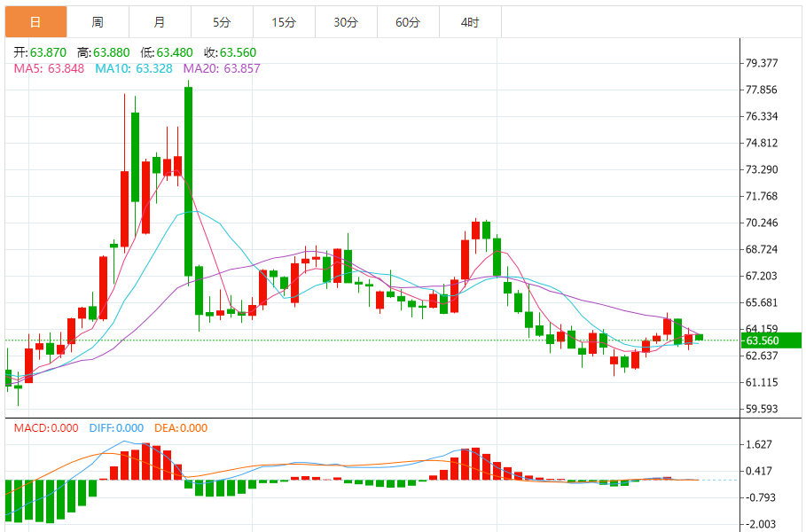Select the 日 daily chart tab
The image size is (806, 532).
coord(36,22)
